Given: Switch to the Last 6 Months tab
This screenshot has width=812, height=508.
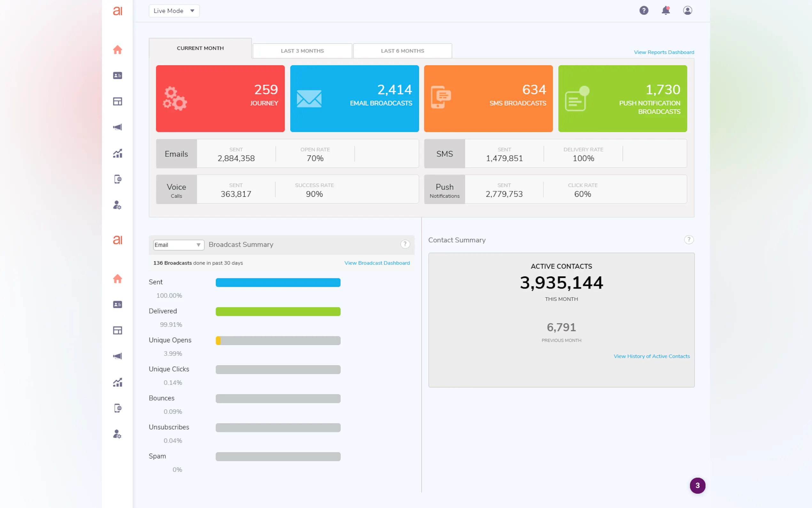Looking at the screenshot, I should click(x=402, y=51).
